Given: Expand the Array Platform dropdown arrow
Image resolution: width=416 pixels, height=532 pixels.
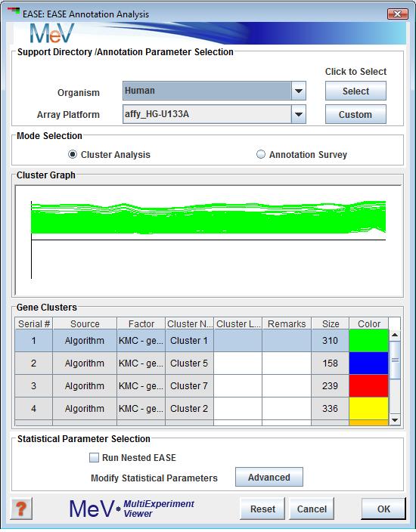Looking at the screenshot, I should coord(299,114).
